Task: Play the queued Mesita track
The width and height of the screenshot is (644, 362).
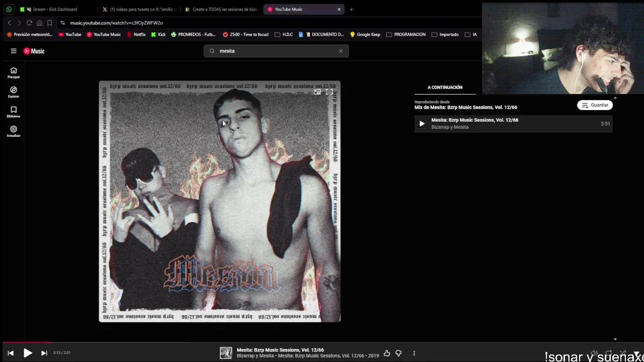Action: [x=422, y=124]
